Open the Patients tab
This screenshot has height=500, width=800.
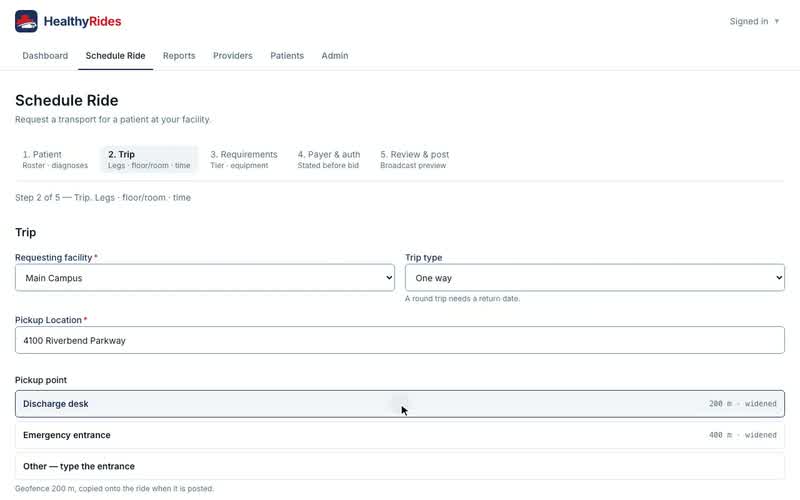(287, 56)
